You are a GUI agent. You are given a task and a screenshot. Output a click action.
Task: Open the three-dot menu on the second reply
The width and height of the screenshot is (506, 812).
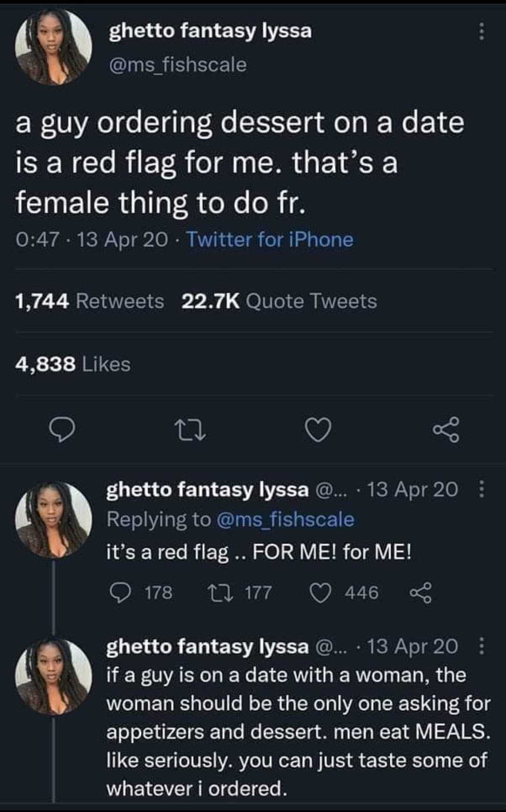point(482,647)
